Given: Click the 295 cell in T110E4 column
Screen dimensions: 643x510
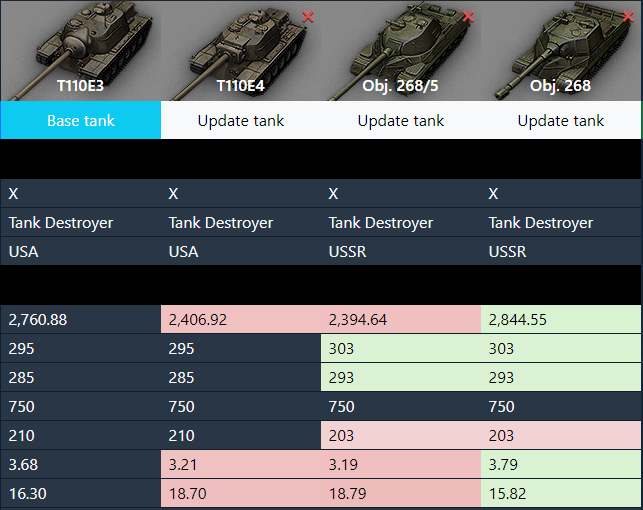Looking at the screenshot, I should pyautogui.click(x=241, y=348).
